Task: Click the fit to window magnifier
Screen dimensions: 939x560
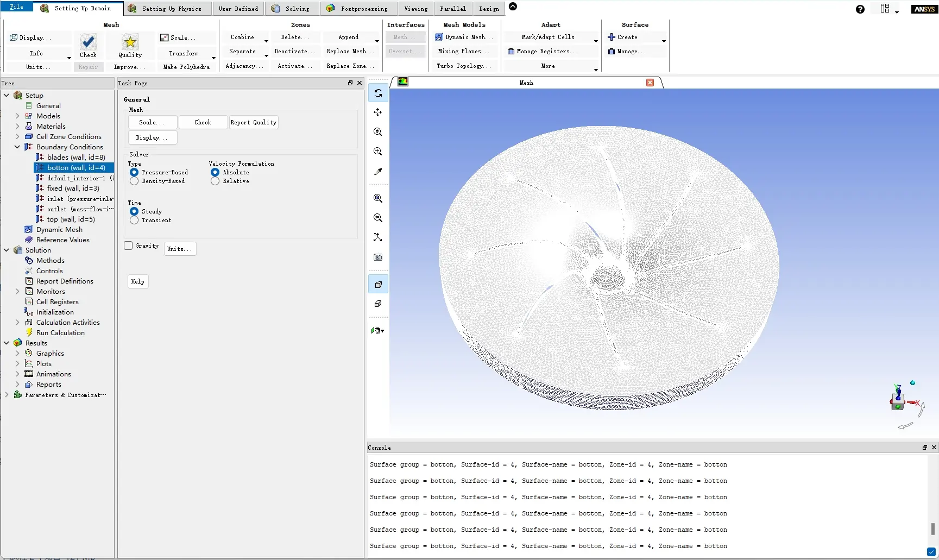Action: tap(378, 198)
